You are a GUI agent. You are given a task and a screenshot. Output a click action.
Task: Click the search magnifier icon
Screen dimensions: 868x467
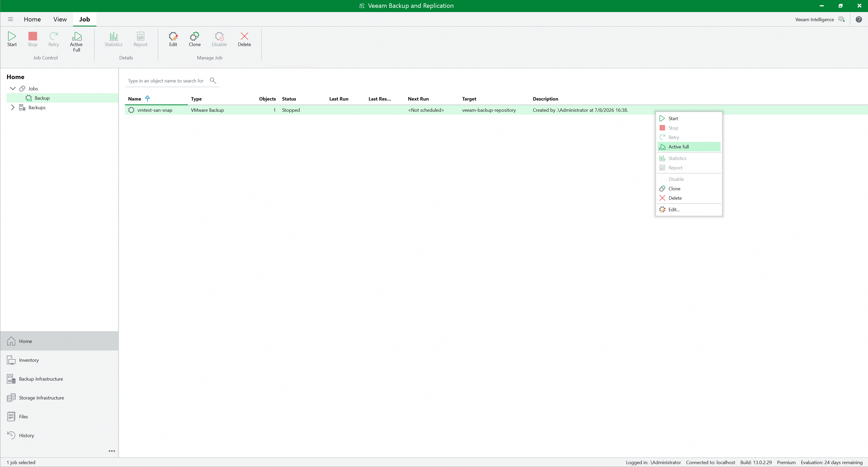point(213,80)
